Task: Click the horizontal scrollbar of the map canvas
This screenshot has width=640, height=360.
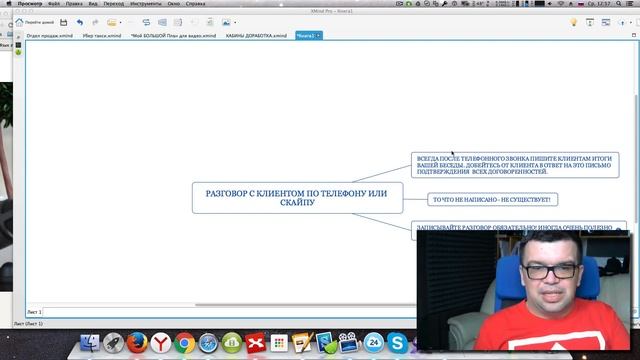Action: click(305, 304)
